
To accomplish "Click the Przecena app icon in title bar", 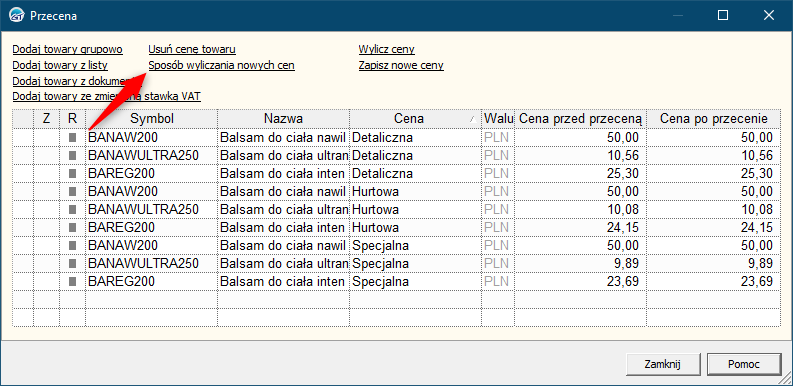I will click(17, 16).
